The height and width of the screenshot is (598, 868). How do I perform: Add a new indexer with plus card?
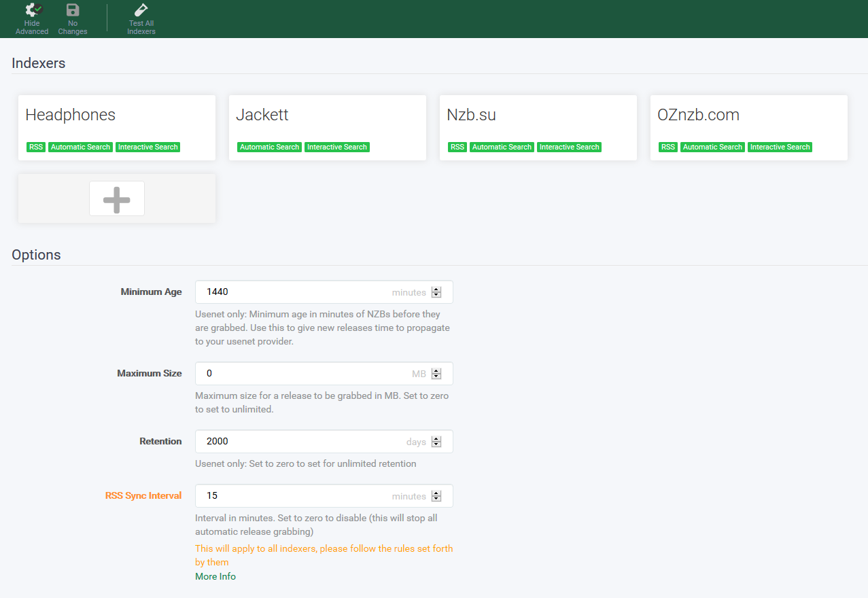tap(117, 198)
